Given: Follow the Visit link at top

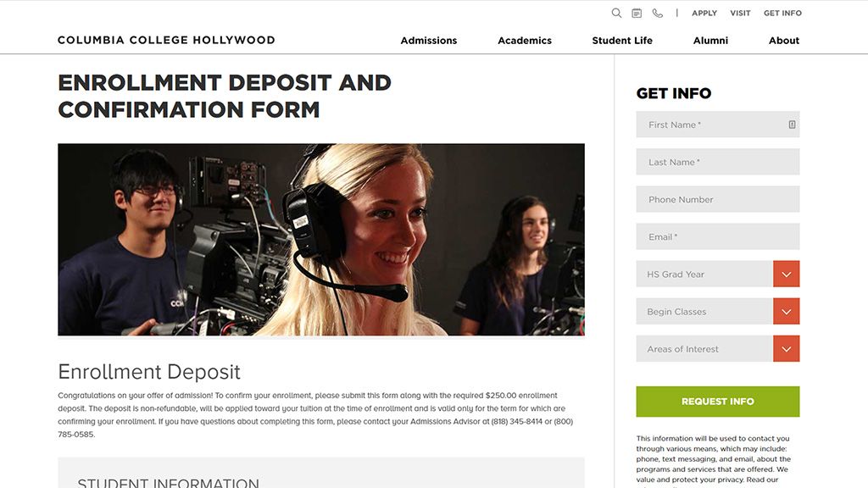Looking at the screenshot, I should pyautogui.click(x=740, y=13).
